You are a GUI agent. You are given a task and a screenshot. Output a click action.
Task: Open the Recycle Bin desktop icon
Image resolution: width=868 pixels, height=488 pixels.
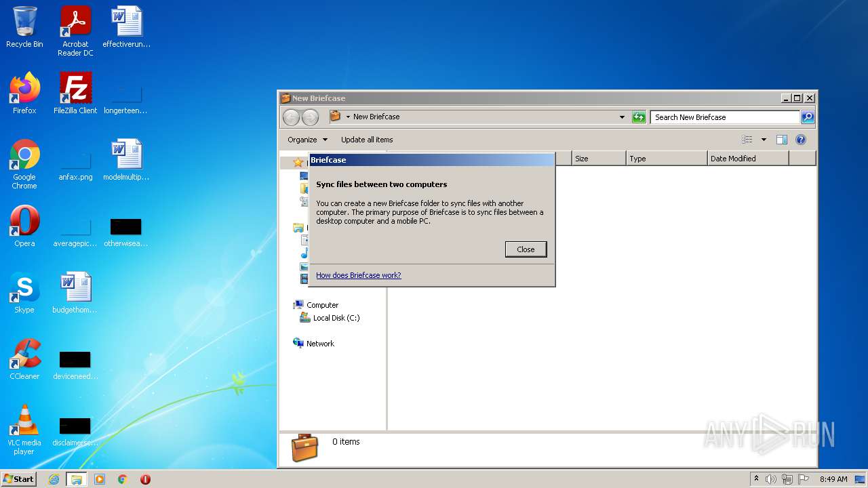pyautogui.click(x=24, y=27)
